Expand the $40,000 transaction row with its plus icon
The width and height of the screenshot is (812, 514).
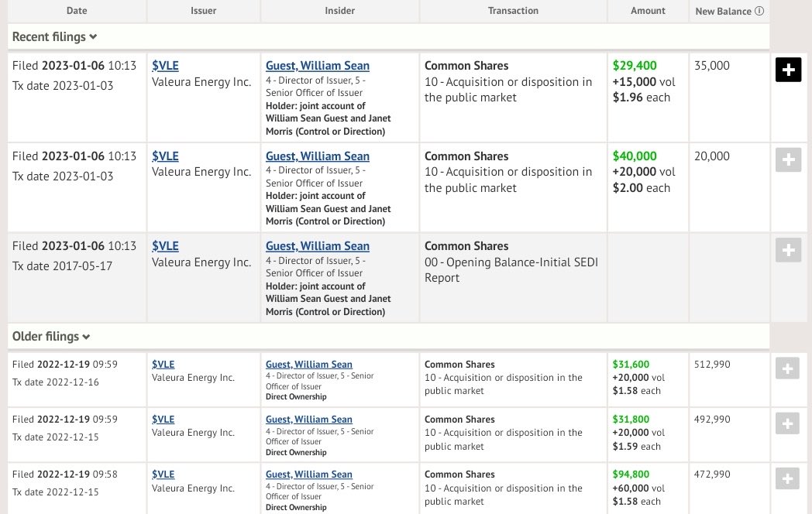pos(788,159)
